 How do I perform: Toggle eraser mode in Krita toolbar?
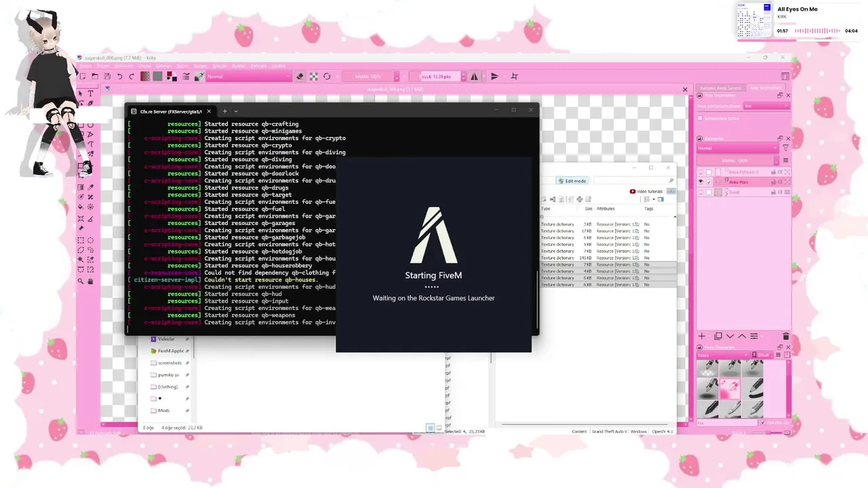tap(300, 76)
